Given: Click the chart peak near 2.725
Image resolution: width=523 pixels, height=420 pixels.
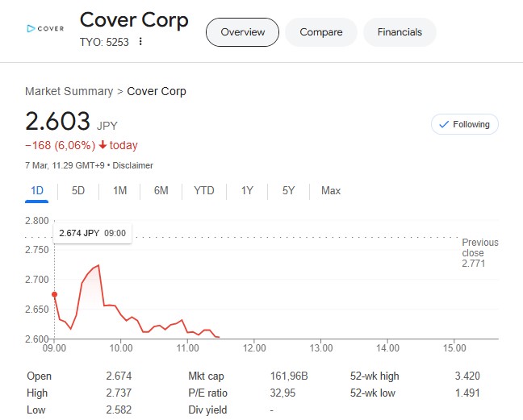Looking at the screenshot, I should coord(98,265).
